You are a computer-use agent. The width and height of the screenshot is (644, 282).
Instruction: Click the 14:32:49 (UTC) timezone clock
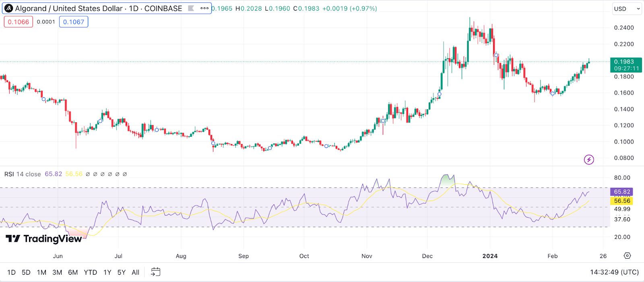(x=614, y=272)
